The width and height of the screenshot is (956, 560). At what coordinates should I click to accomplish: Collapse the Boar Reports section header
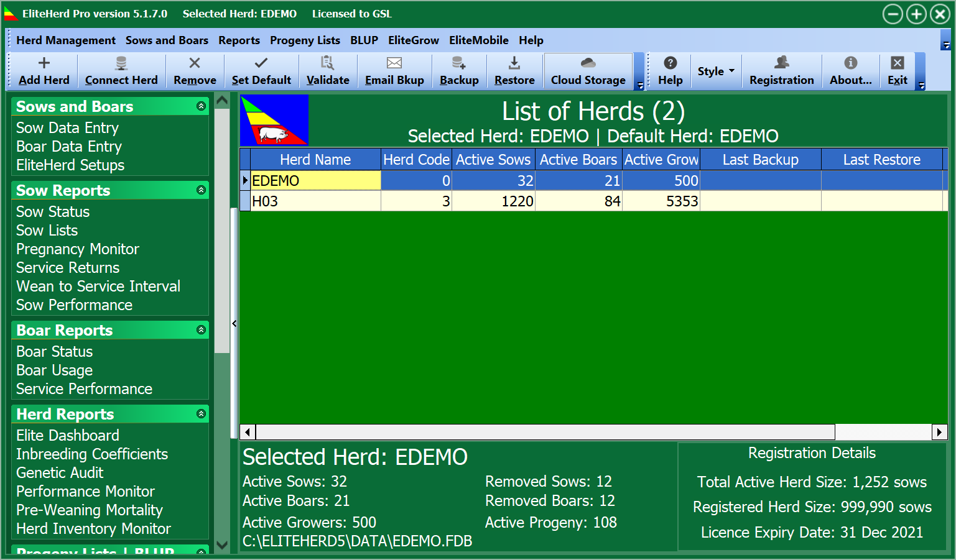(201, 330)
